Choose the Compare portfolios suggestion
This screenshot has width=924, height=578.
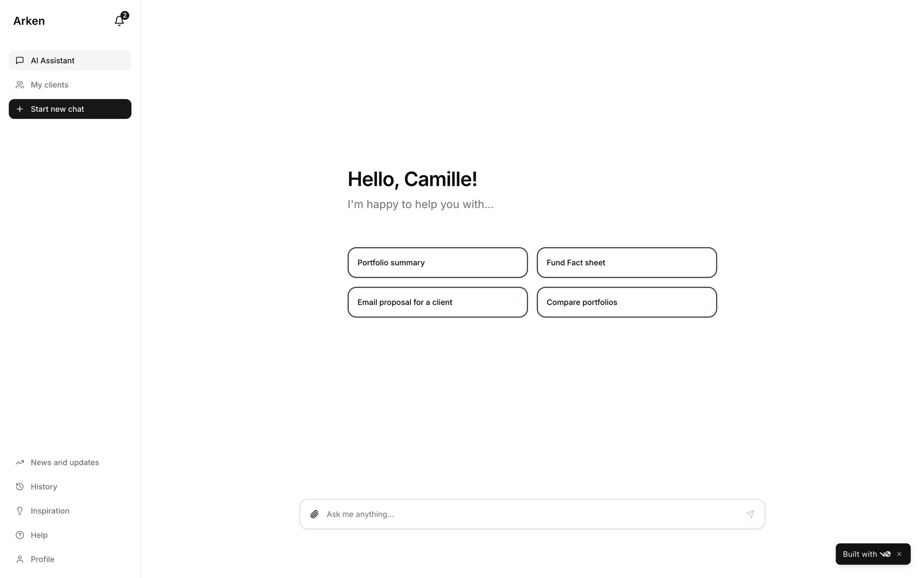click(627, 302)
